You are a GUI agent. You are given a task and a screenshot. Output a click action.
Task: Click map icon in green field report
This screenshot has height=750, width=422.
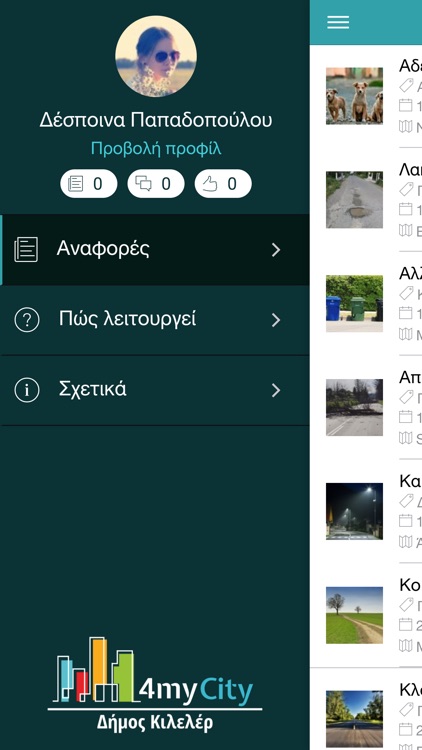click(406, 646)
